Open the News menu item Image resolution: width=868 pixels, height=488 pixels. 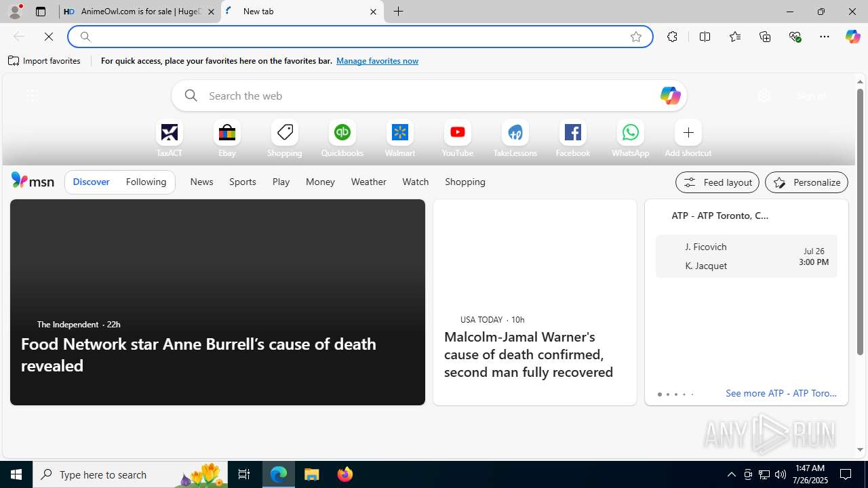click(x=201, y=182)
